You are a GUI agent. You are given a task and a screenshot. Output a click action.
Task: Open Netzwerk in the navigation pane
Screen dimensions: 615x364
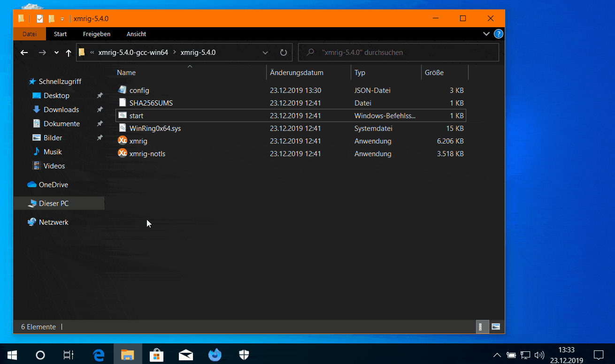click(x=54, y=222)
